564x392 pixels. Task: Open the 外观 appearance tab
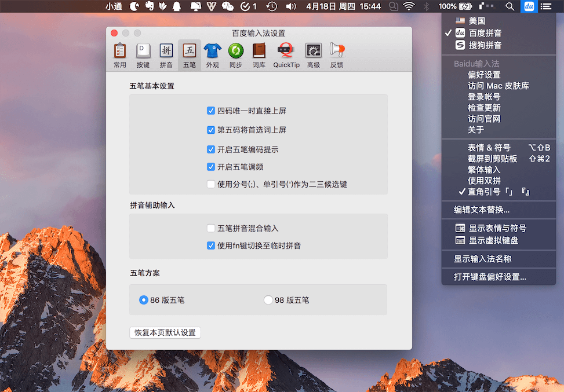212,56
